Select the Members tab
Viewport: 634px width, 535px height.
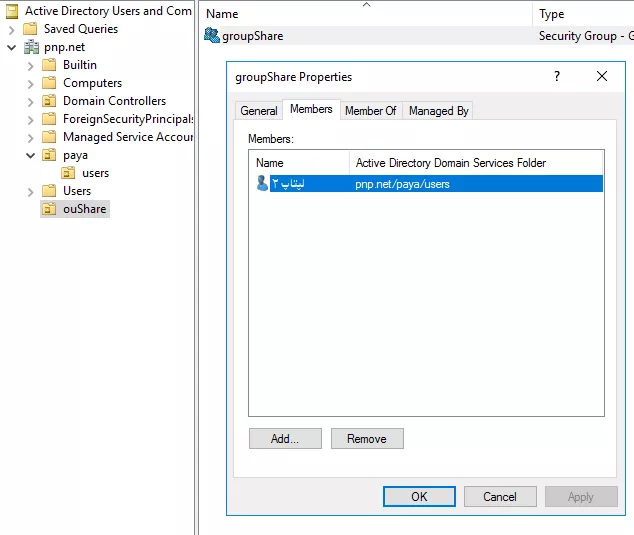tap(311, 109)
